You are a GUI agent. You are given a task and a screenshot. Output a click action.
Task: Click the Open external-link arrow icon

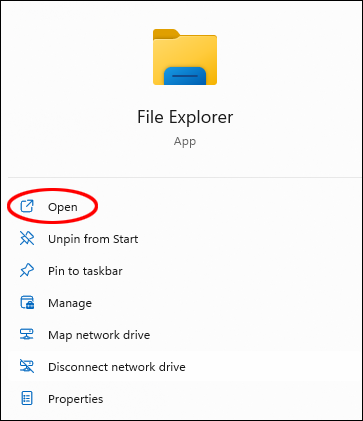(x=27, y=206)
